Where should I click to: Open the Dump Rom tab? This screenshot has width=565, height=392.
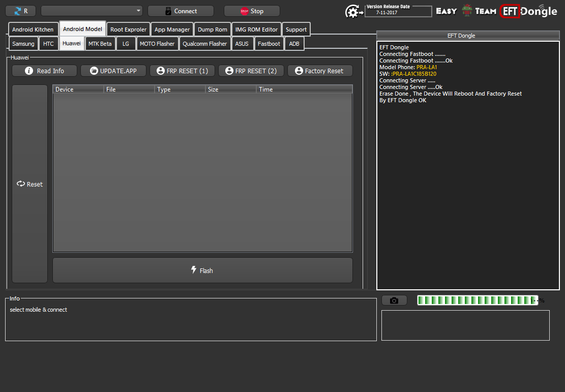[212, 29]
